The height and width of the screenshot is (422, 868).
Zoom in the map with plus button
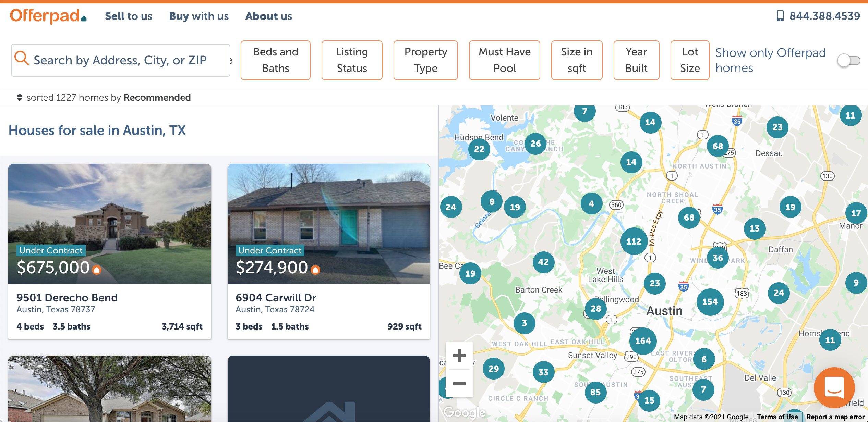click(459, 355)
